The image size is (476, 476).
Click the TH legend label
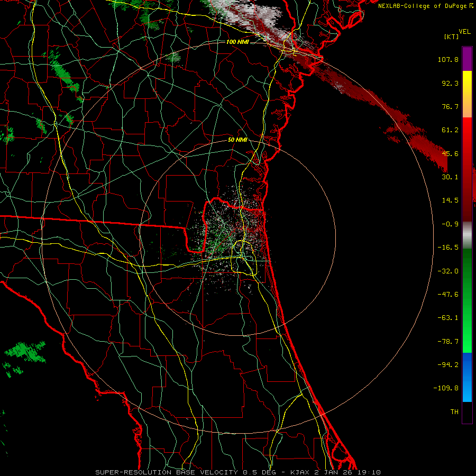[x=454, y=412]
